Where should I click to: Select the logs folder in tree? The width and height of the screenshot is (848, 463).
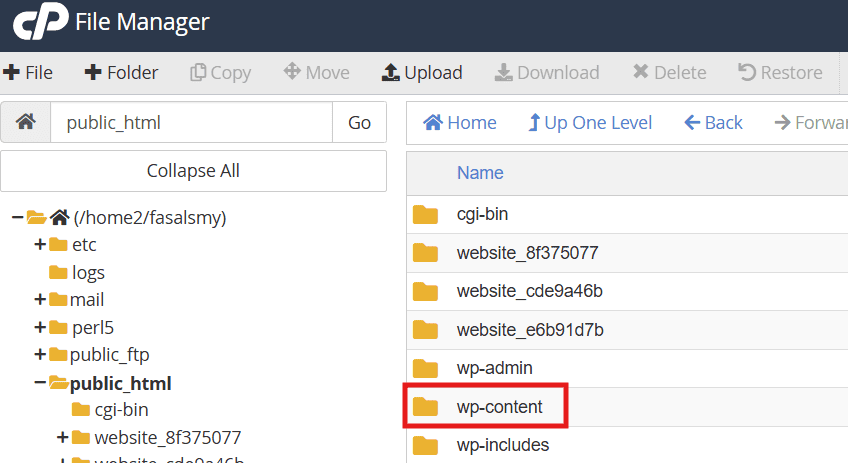coord(88,272)
